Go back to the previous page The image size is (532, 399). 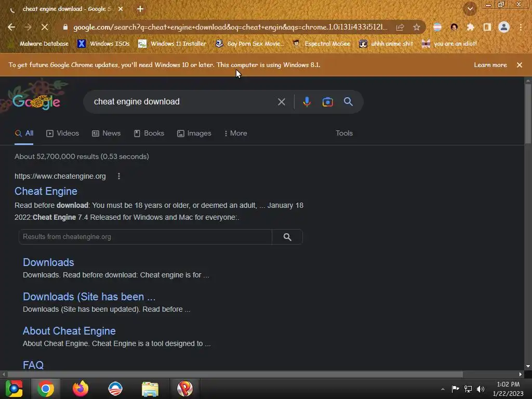11,27
